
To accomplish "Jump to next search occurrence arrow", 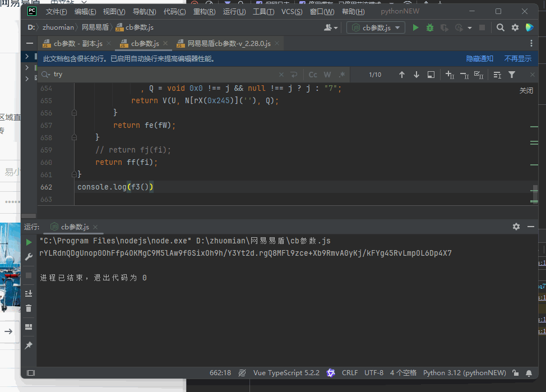I will pos(417,75).
